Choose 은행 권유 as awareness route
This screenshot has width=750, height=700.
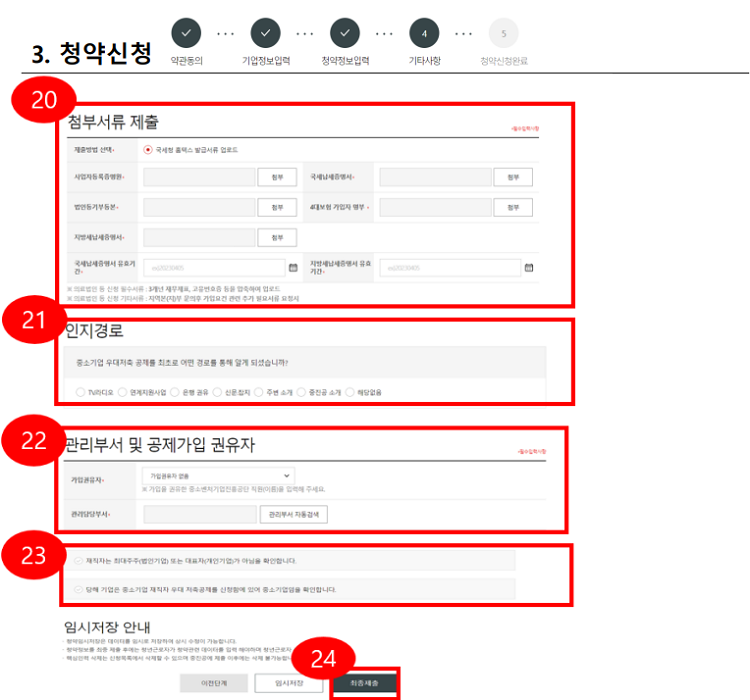[176, 392]
